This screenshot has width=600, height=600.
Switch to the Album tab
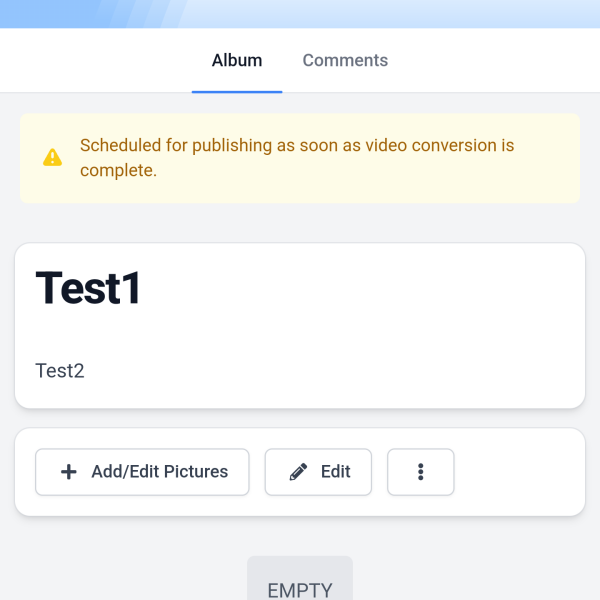(237, 60)
